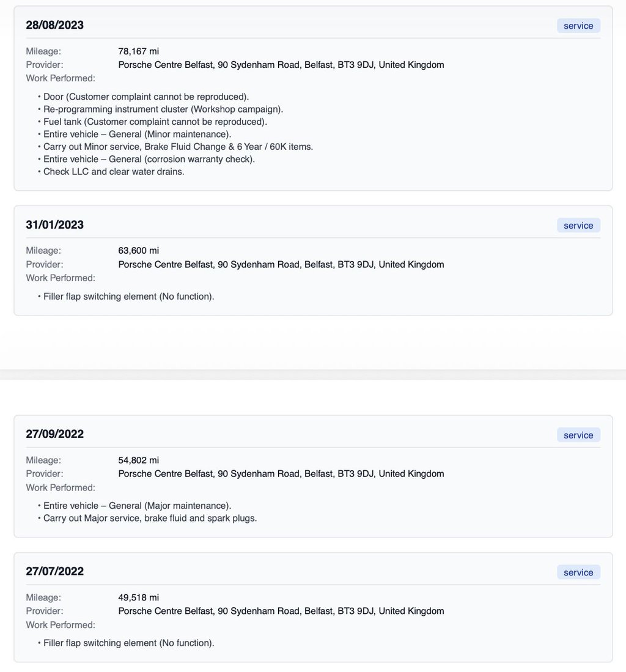This screenshot has width=626, height=672.
Task: Select the 31/01/2023 date heading
Action: (55, 224)
